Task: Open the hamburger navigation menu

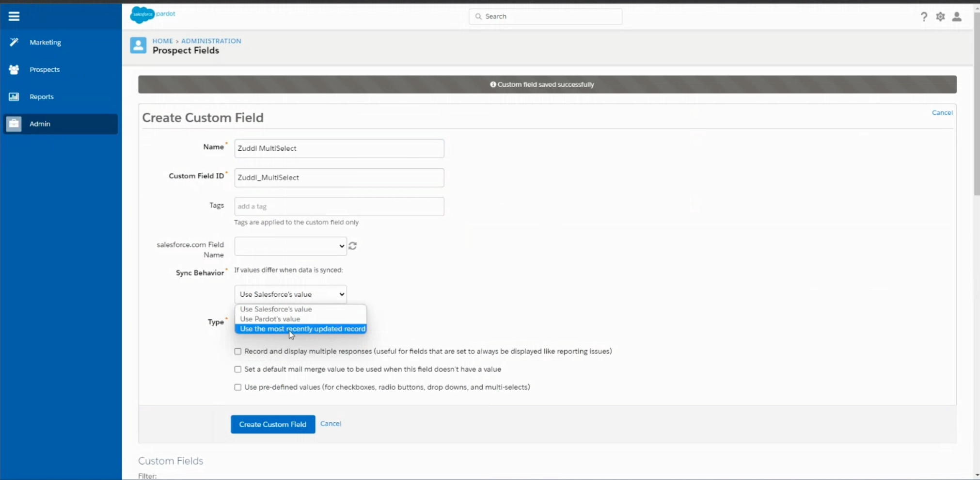Action: [x=14, y=16]
